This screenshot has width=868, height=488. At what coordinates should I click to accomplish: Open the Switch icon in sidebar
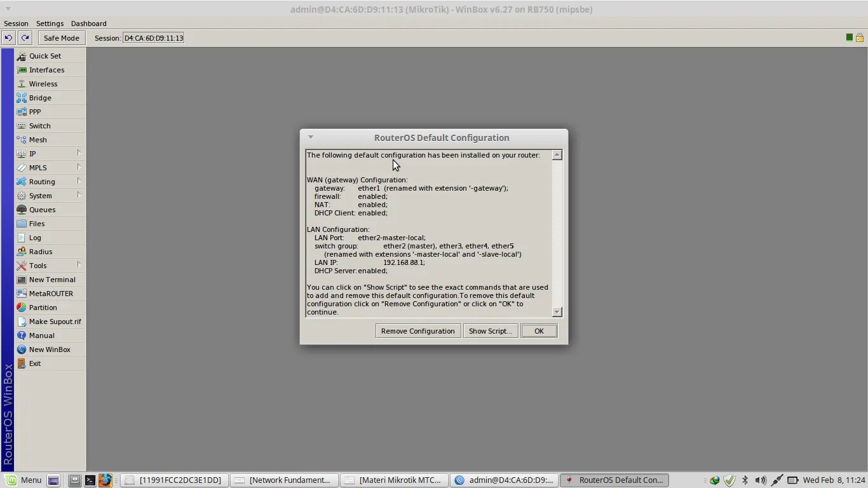22,126
